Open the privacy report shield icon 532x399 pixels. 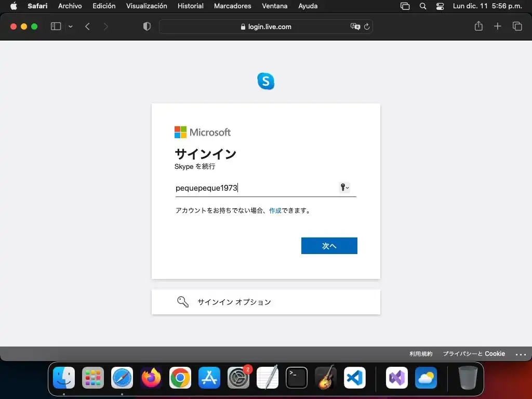147,26
